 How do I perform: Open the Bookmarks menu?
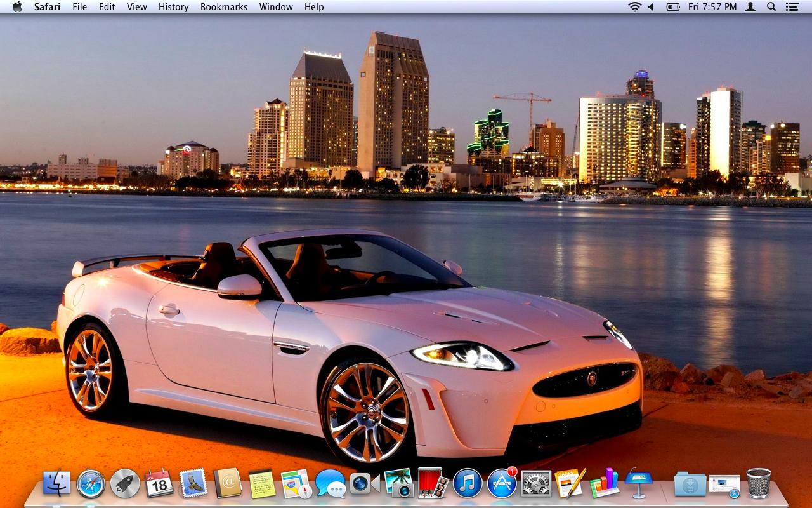224,7
